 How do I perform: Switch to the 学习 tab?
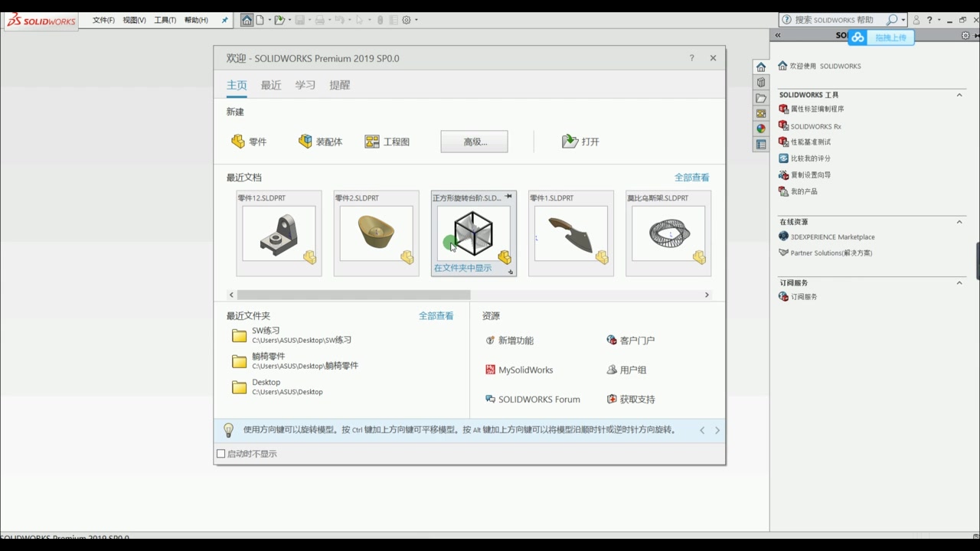coord(305,85)
